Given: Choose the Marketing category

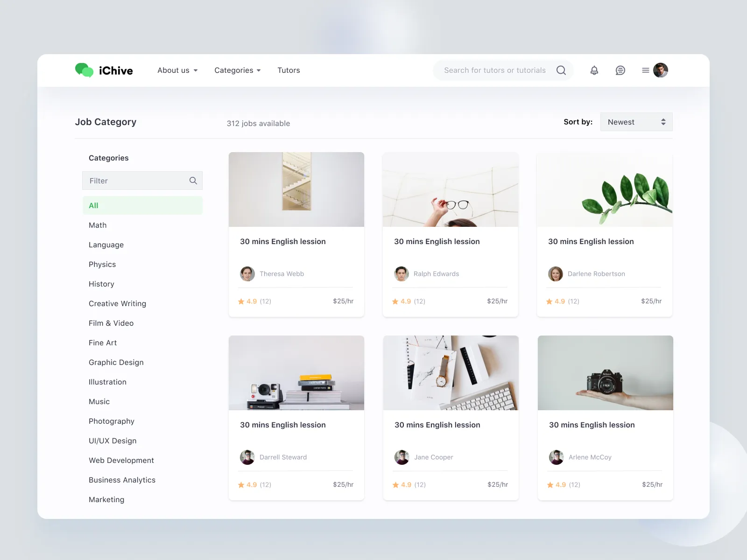Looking at the screenshot, I should click(106, 500).
